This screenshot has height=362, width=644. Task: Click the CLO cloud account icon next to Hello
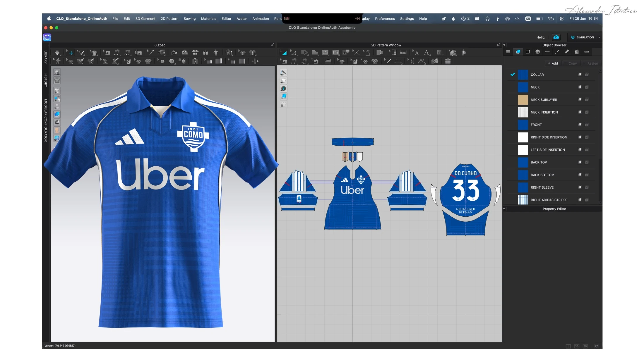click(556, 37)
